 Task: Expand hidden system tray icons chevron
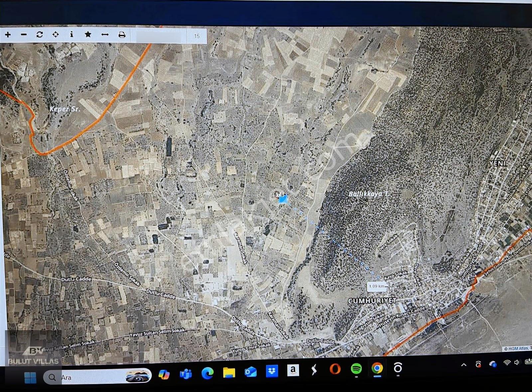(464, 365)
